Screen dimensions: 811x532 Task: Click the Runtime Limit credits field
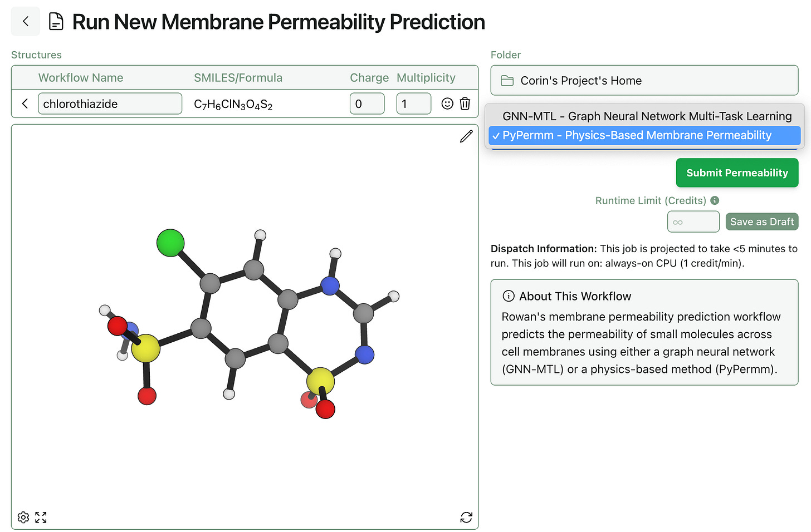[693, 221]
